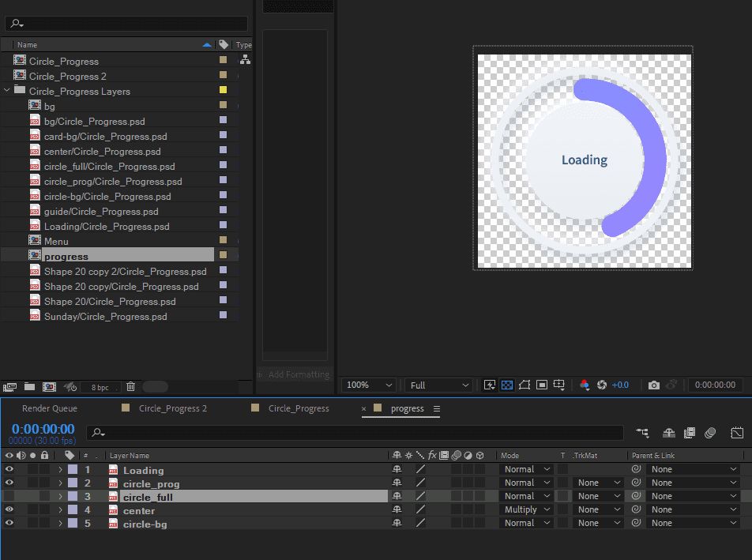Image resolution: width=752 pixels, height=560 pixels.
Task: Click the flowchart view icon beside Type column
Action: [x=245, y=60]
